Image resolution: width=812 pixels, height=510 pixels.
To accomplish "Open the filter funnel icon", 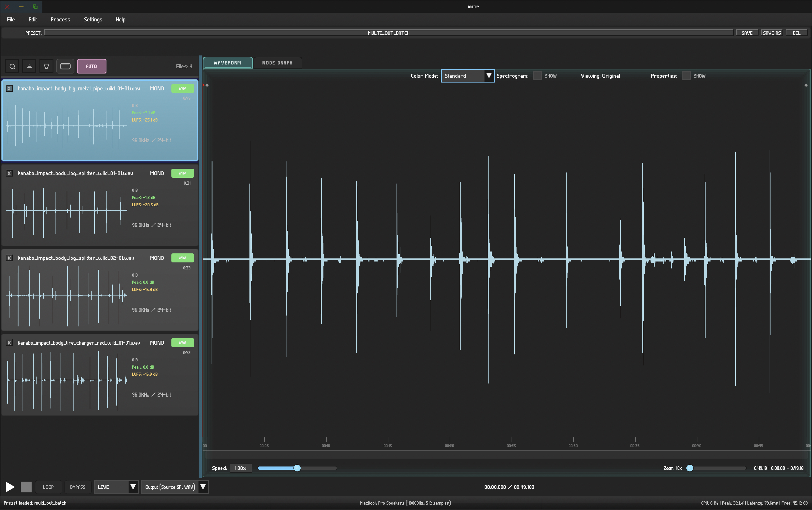I will point(46,66).
